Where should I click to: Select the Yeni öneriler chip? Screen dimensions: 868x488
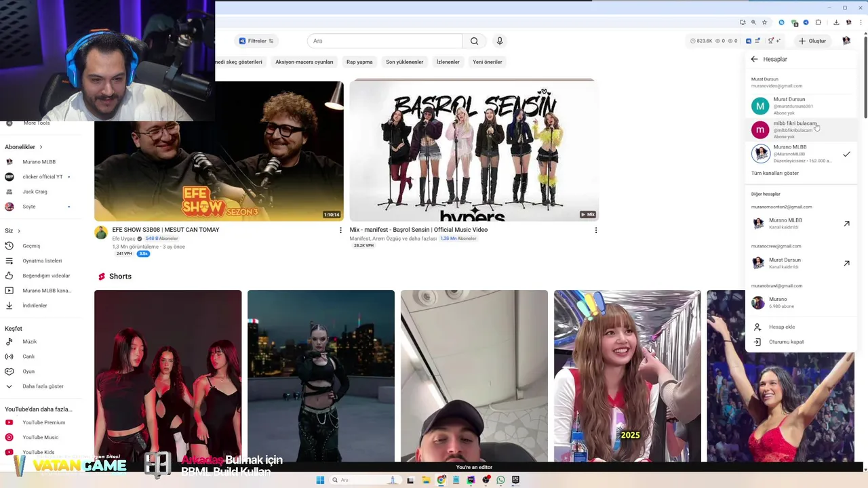pos(488,62)
